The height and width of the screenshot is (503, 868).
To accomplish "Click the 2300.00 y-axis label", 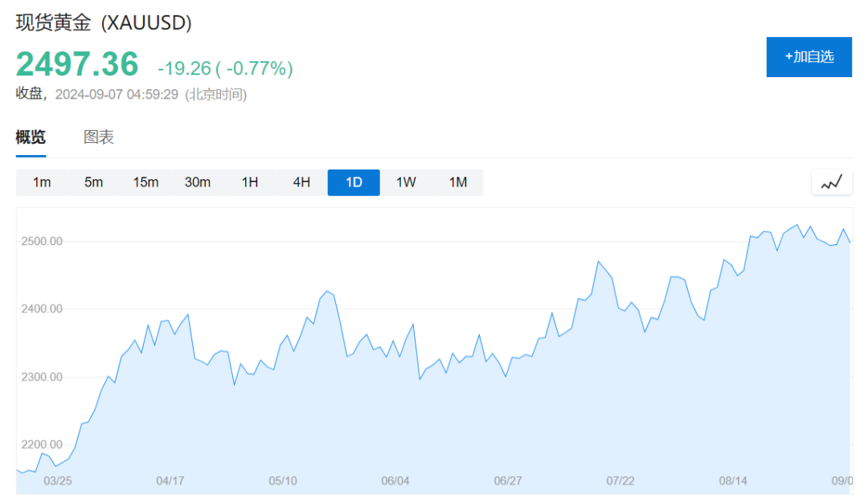I will pyautogui.click(x=42, y=377).
